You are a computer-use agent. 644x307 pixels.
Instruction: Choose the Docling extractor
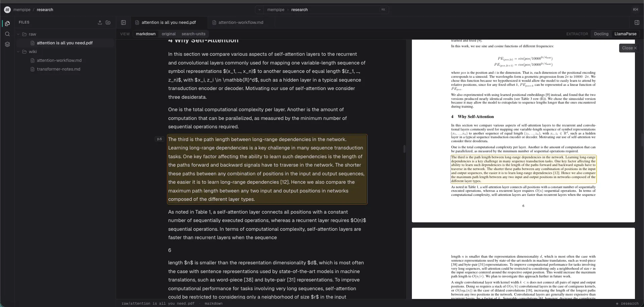point(601,34)
